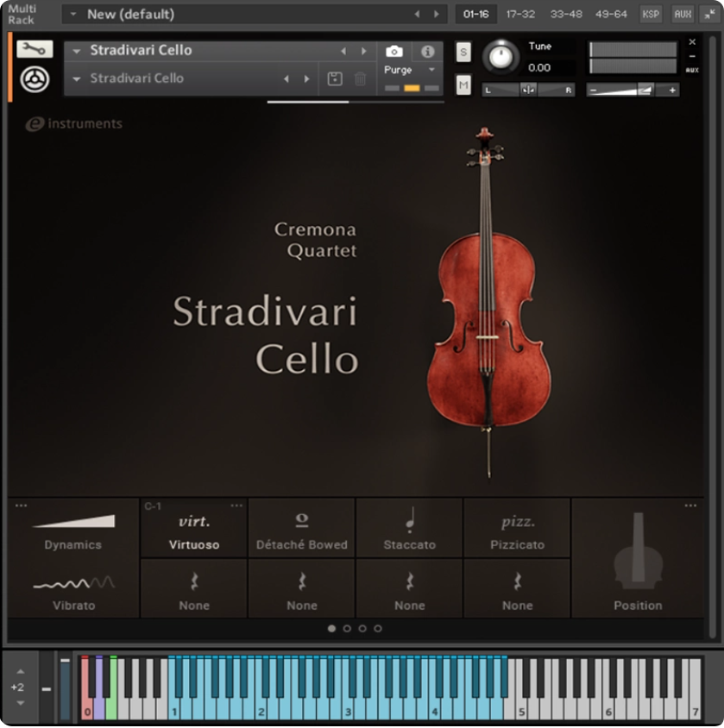The width and height of the screenshot is (724, 728).
Task: Expand the lower Stradivari Cello snapshot menu
Action: click(x=77, y=79)
